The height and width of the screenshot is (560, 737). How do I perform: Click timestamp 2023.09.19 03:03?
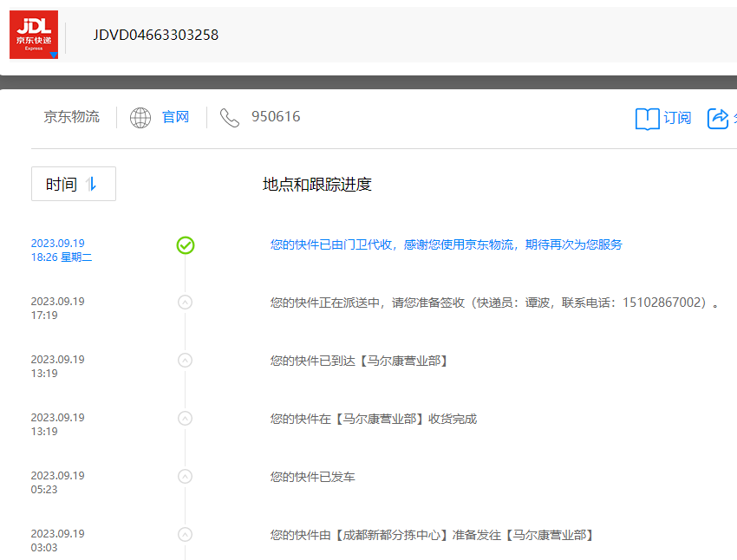(57, 541)
